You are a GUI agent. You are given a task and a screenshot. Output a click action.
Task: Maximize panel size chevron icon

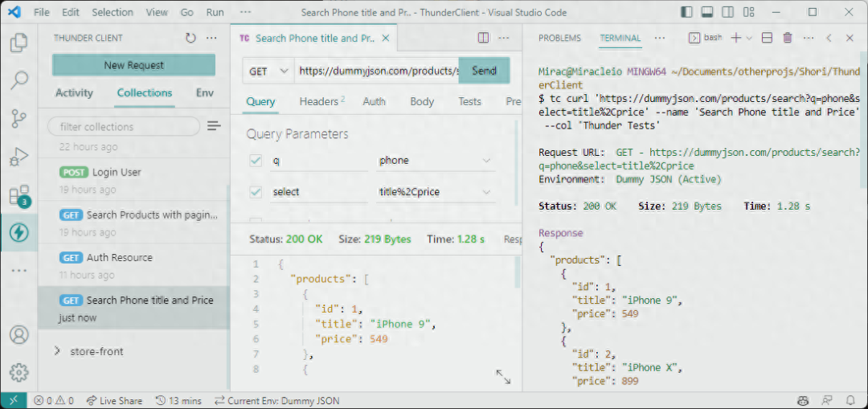click(x=829, y=38)
